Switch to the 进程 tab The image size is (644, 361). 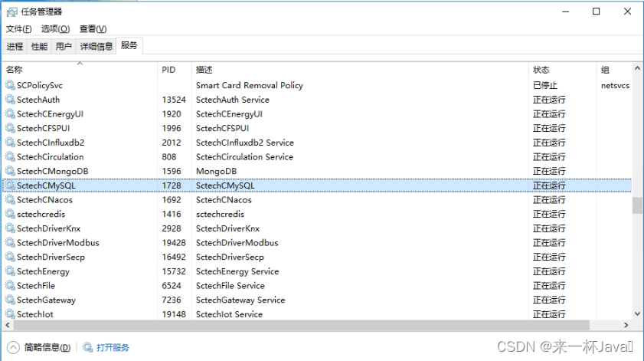[x=15, y=47]
